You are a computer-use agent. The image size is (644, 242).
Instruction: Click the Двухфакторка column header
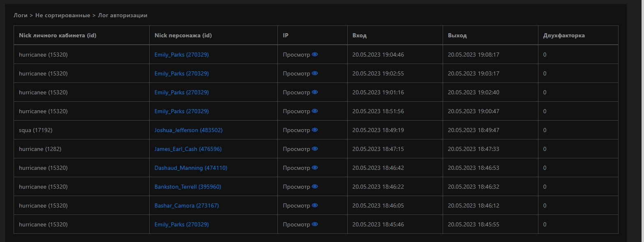(564, 35)
